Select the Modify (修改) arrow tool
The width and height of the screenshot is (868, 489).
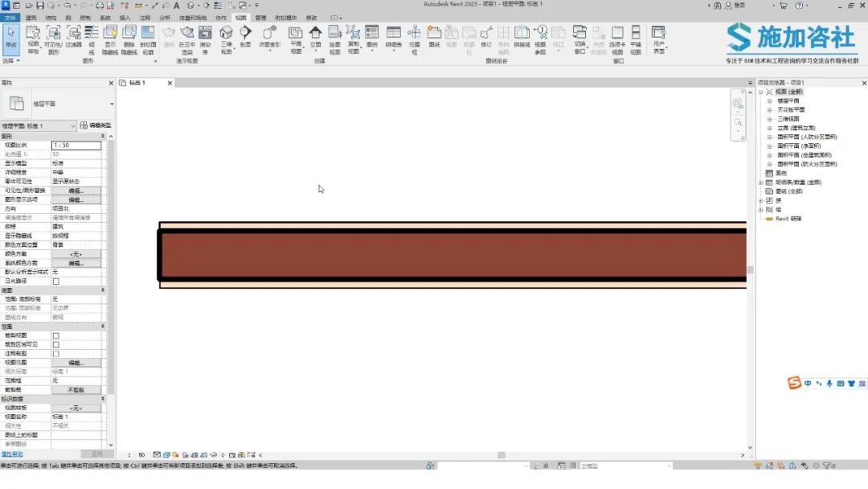click(11, 37)
